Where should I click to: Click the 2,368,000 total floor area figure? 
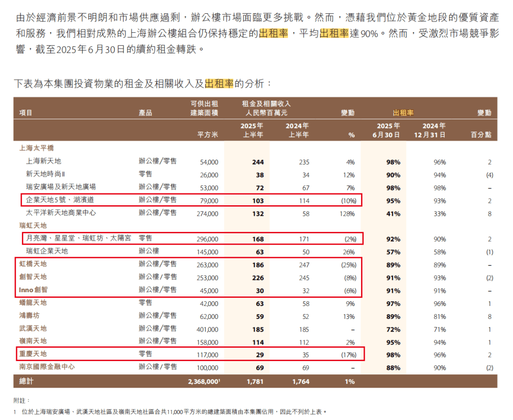(x=204, y=382)
